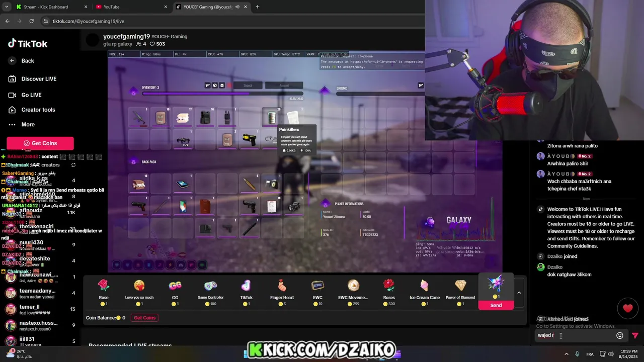Select the EWC gift
Viewport: 644px width, 362px height.
317,292
